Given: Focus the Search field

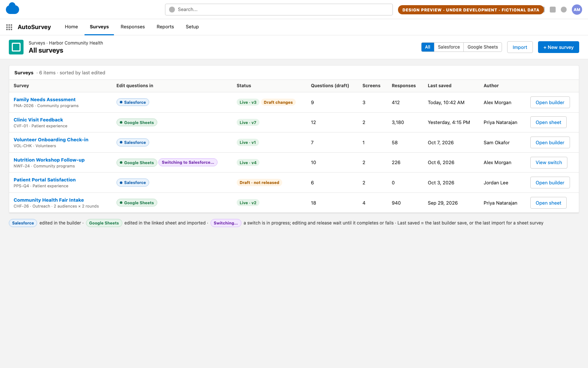Looking at the screenshot, I should (x=279, y=10).
